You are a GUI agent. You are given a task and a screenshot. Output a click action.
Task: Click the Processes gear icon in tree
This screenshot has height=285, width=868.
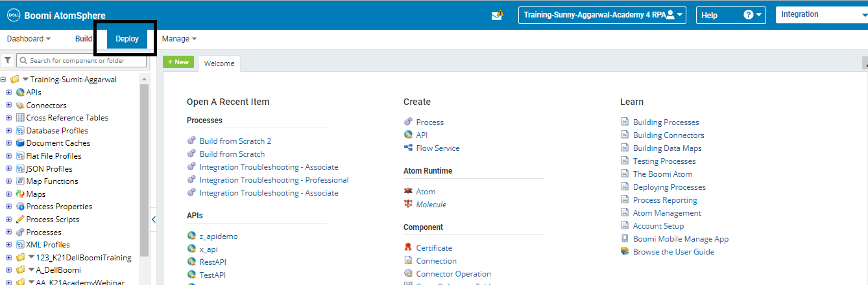[x=20, y=233]
